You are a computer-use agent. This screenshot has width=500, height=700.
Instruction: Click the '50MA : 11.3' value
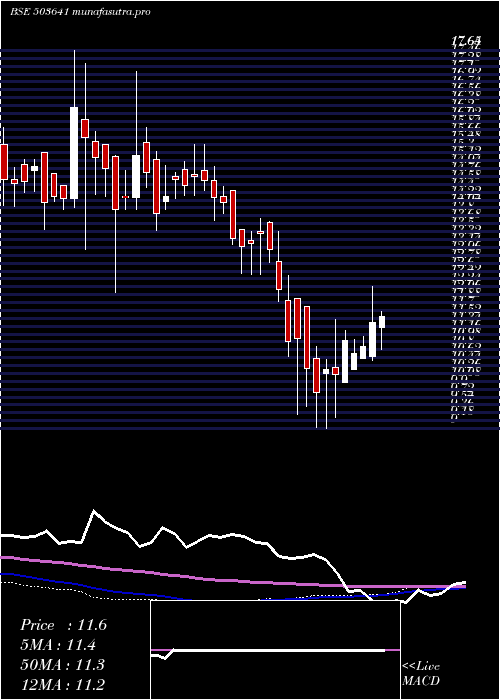pyautogui.click(x=62, y=664)
